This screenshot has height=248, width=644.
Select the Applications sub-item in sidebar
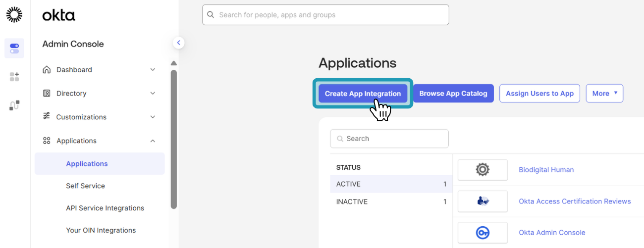(100, 164)
